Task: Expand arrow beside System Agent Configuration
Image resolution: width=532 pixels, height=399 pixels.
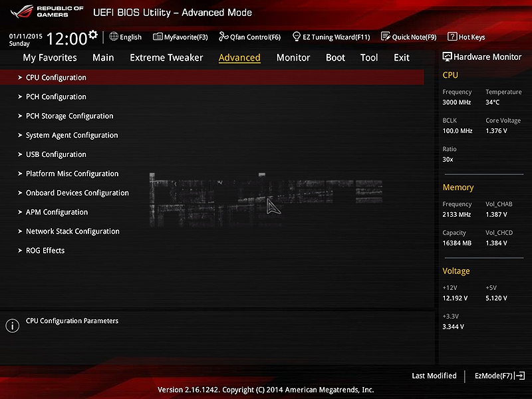Action: tap(20, 135)
